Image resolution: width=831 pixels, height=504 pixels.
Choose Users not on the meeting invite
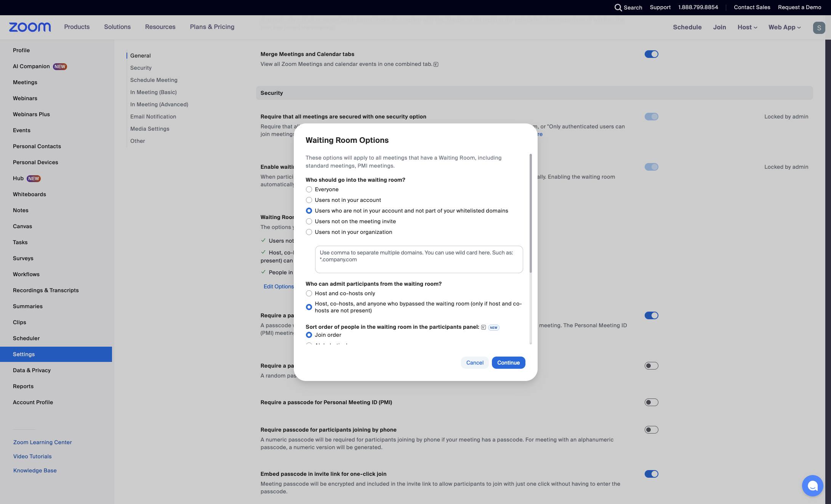pyautogui.click(x=309, y=221)
